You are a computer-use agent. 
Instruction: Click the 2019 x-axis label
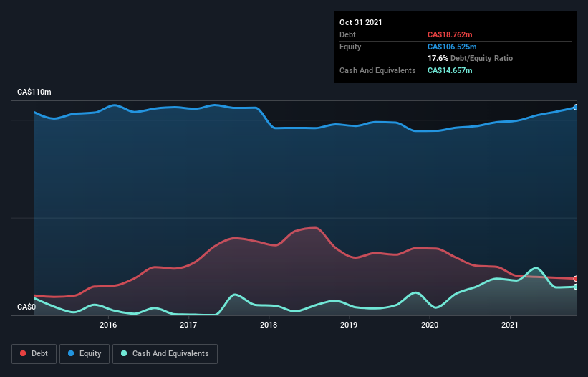coord(349,325)
